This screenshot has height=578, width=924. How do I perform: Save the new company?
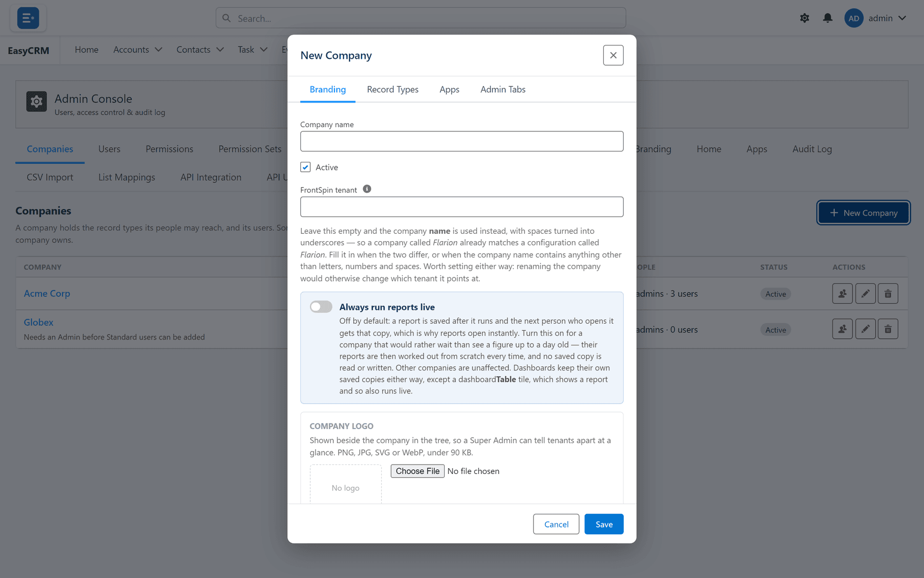(604, 524)
